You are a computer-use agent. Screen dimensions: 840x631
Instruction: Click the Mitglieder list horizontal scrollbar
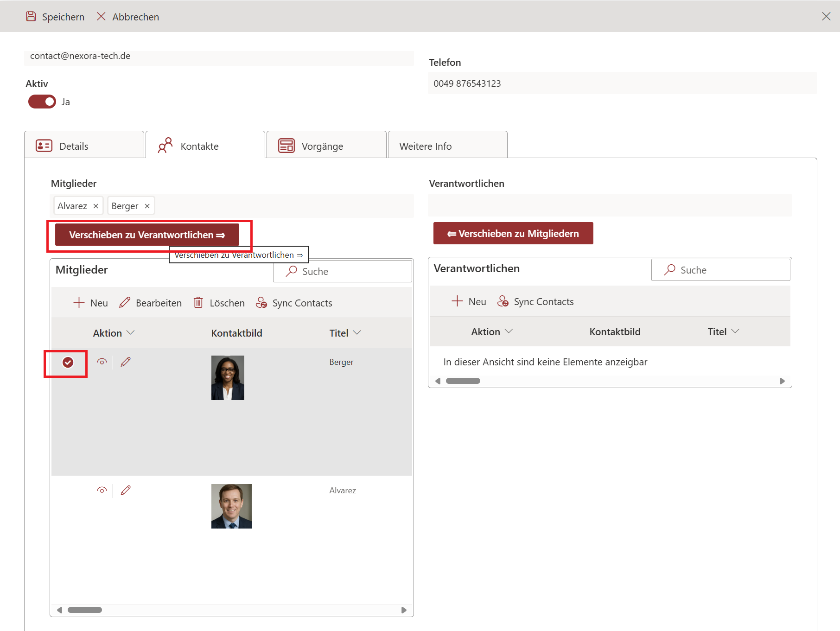[85, 610]
